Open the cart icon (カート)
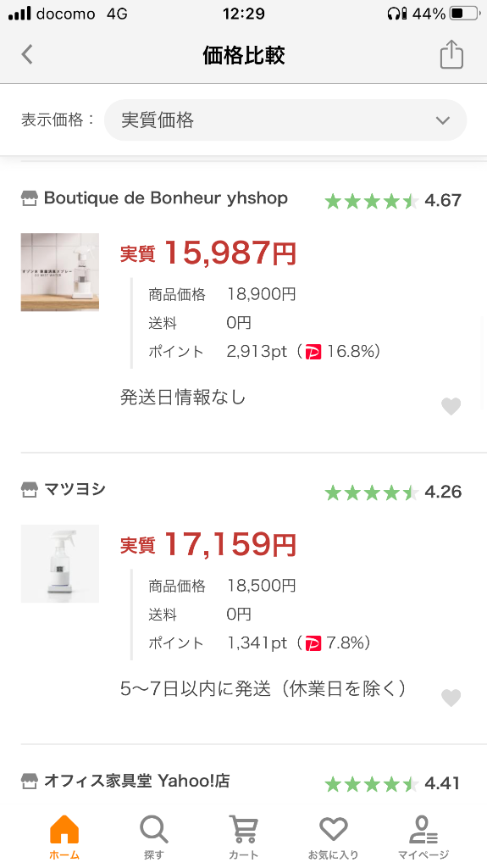Screen dimensions: 487x868 click(244, 837)
